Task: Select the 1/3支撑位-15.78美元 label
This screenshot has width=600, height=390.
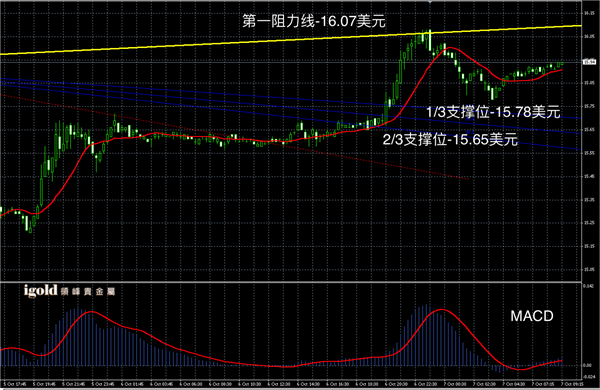Action: click(493, 112)
